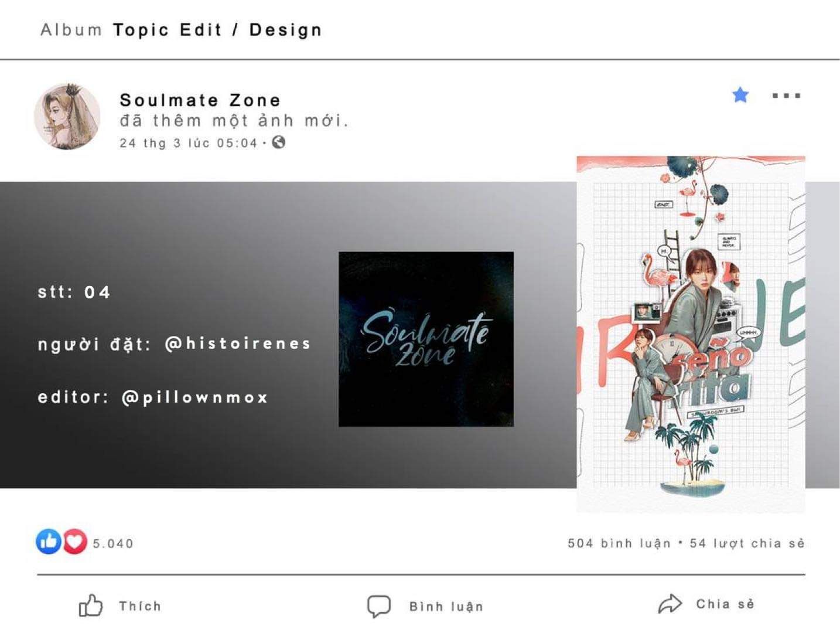Click the Chia sẻ share button
Screen dimensions: 840x633
[725, 604]
